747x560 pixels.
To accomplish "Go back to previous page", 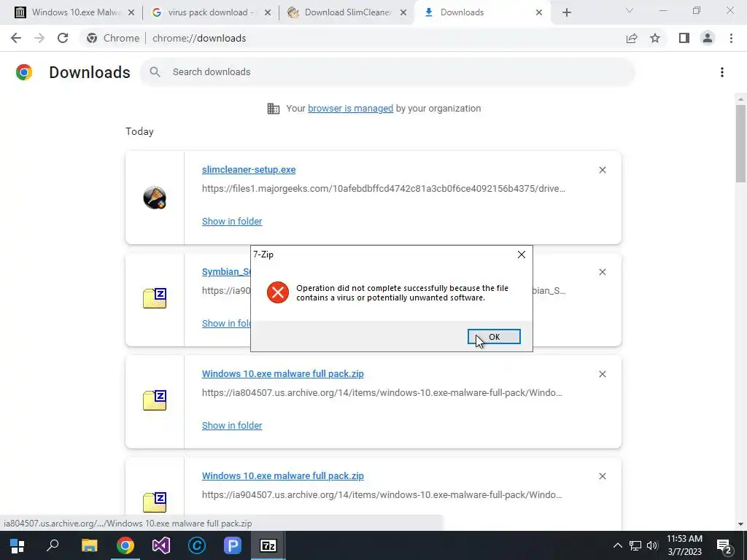I will pyautogui.click(x=16, y=38).
